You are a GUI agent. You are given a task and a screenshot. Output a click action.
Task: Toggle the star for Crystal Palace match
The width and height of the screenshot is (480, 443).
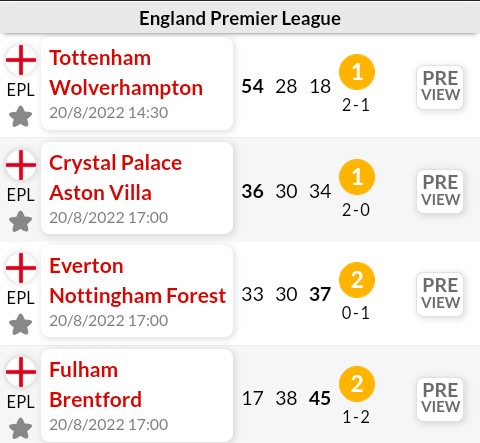(x=20, y=221)
